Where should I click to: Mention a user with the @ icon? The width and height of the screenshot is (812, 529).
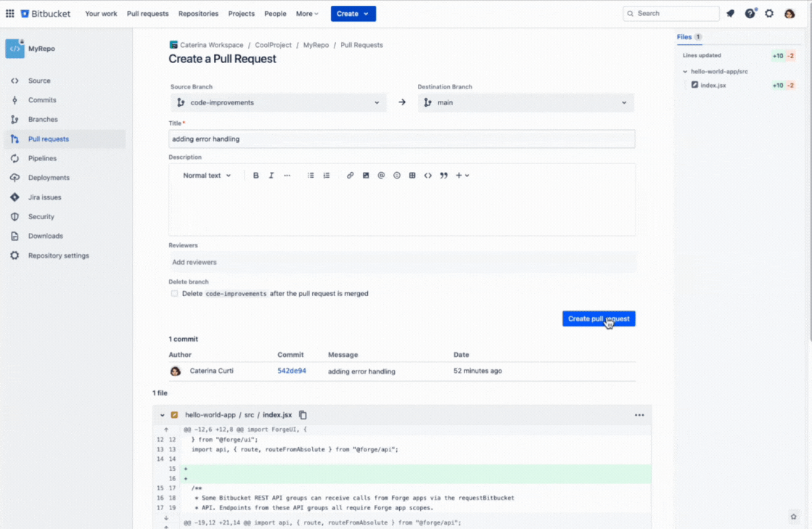click(381, 175)
